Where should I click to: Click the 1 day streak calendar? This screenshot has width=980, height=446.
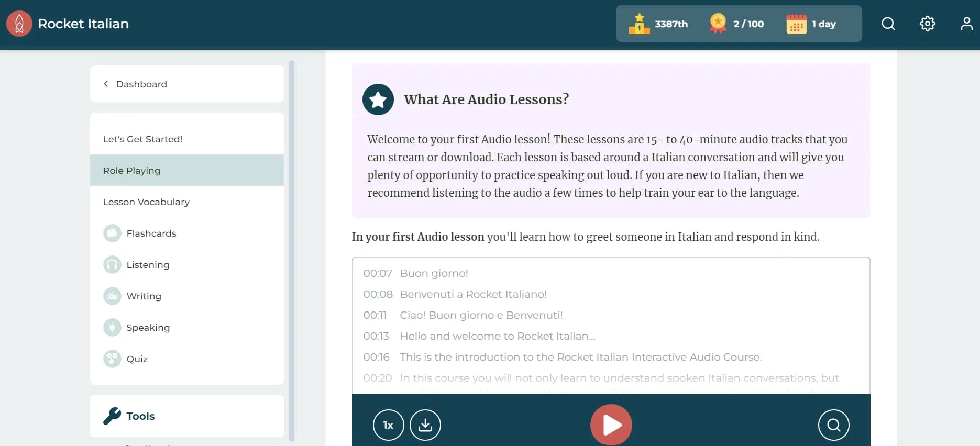tap(811, 24)
